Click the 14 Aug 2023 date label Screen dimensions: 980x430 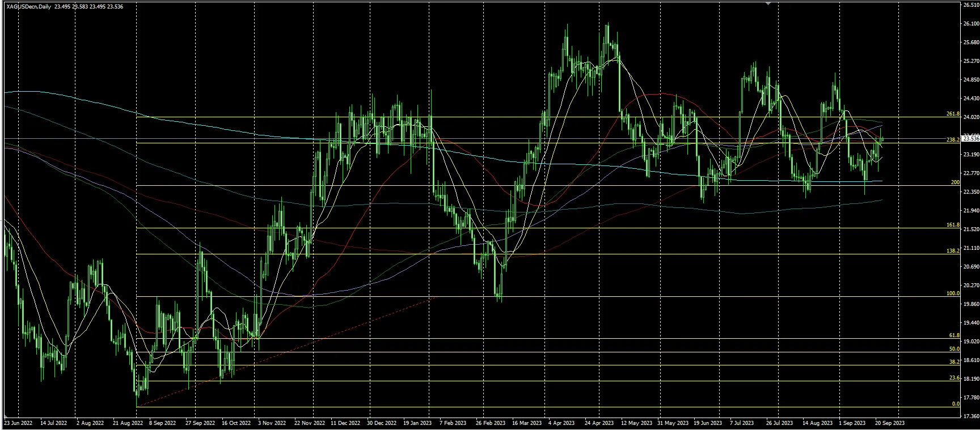(818, 423)
